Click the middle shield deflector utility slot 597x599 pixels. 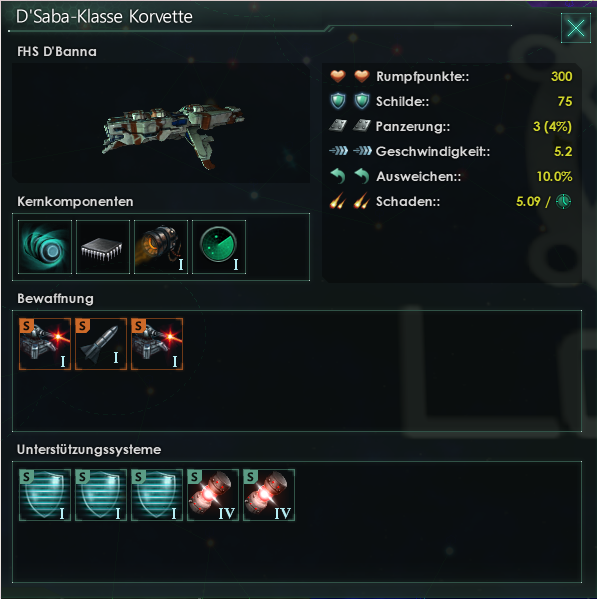point(101,495)
